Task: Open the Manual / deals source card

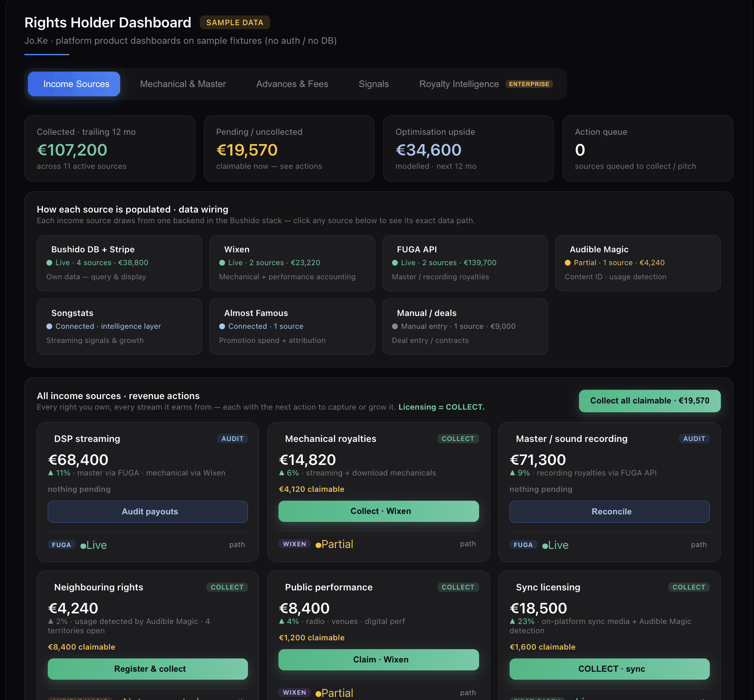Action: 465,327
